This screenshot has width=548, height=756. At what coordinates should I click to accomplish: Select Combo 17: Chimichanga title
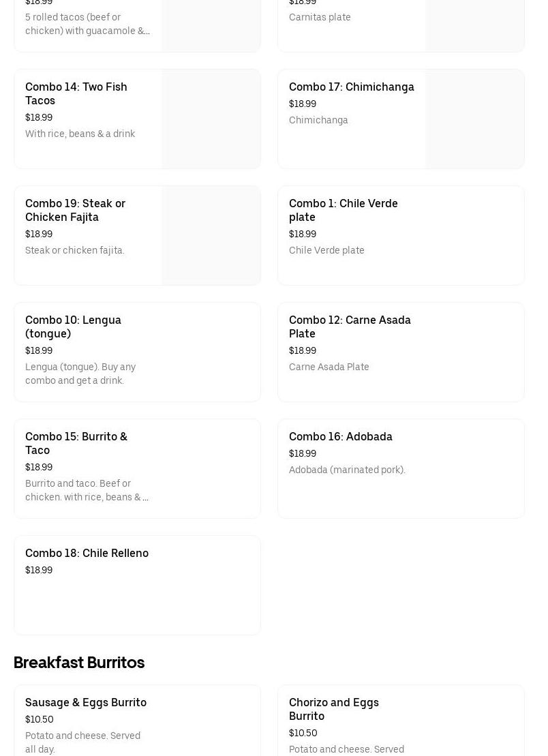[x=351, y=87]
